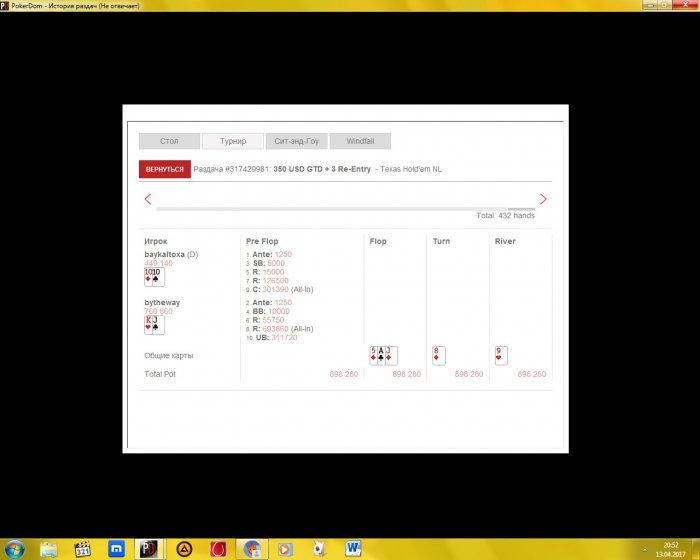700x560 pixels.
Task: Click the Total: 432 hands label
Action: (x=505, y=216)
